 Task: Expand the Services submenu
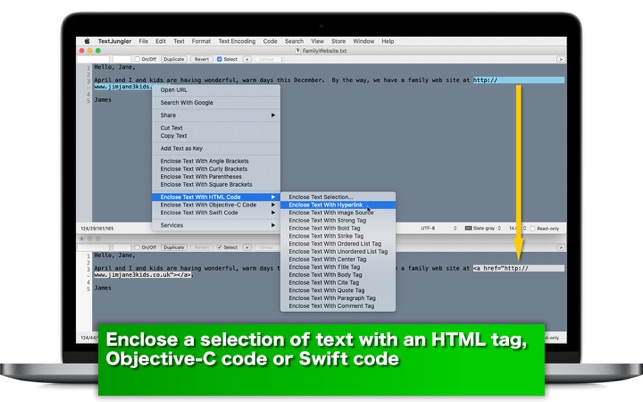[x=216, y=225]
